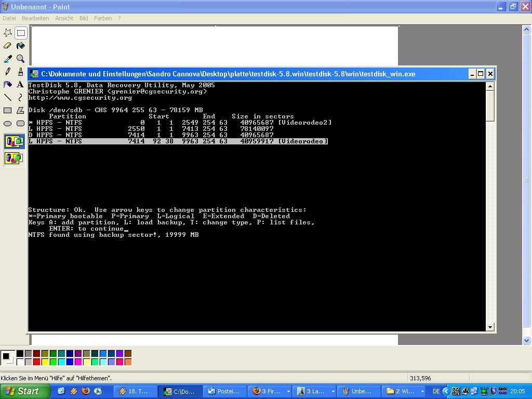
Task: Pick the Polygon shape tool
Action: [21, 111]
